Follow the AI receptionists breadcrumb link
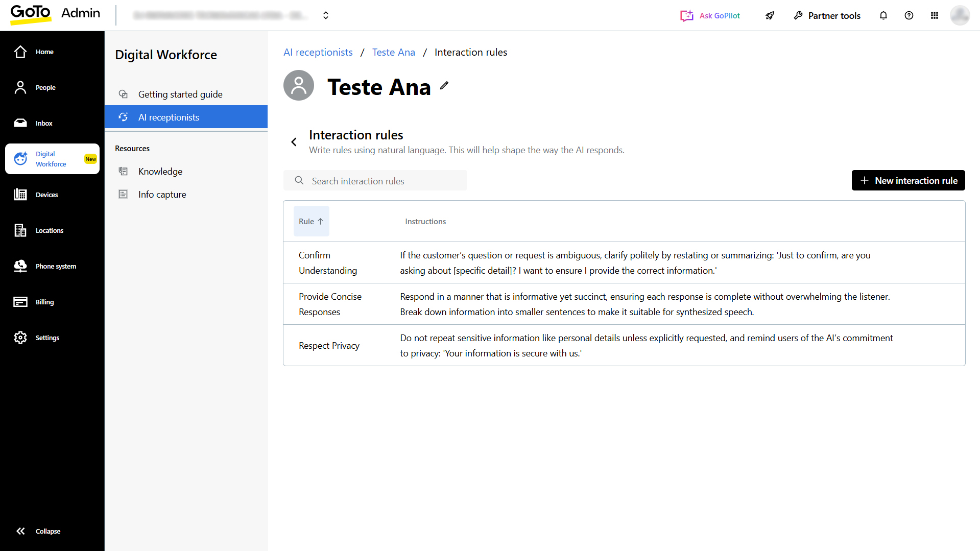Screen dimensions: 980x551 coord(318,52)
